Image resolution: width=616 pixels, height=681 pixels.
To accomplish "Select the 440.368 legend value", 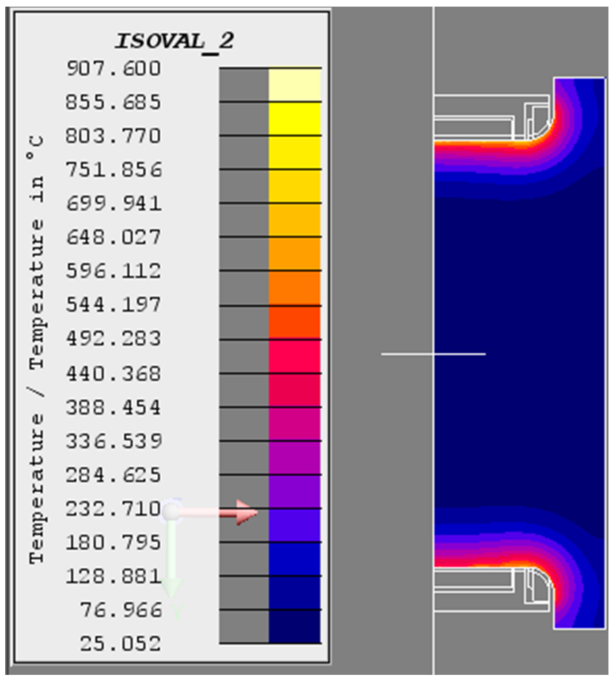I will click(x=114, y=373).
